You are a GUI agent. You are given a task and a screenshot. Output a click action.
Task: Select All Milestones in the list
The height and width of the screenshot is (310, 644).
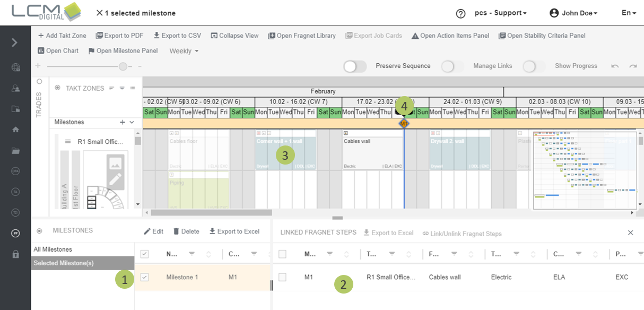coord(53,249)
